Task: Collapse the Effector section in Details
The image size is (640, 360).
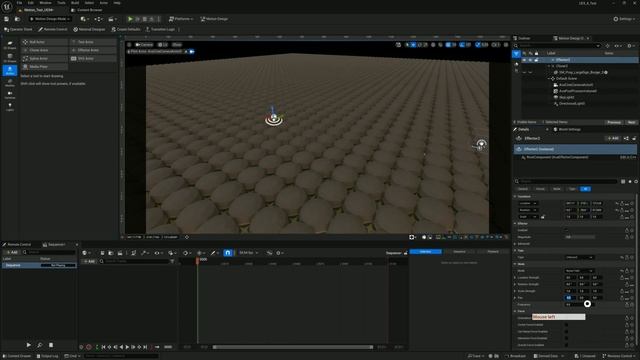Action: click(x=515, y=224)
